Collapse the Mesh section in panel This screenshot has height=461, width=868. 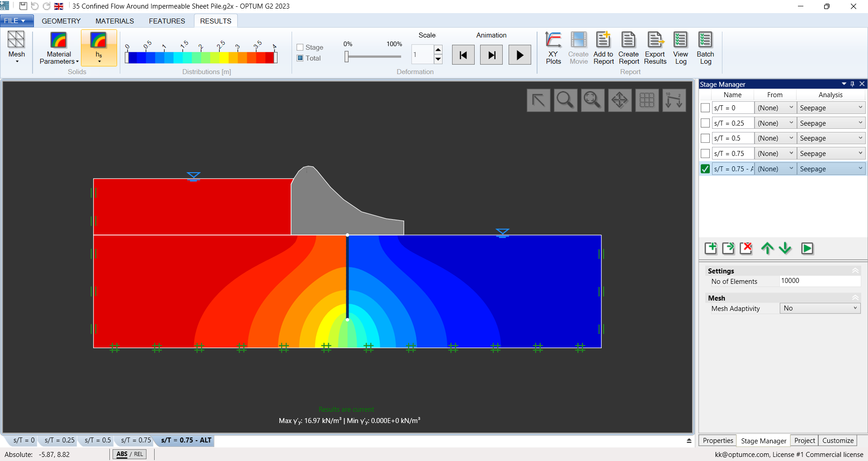pos(855,298)
